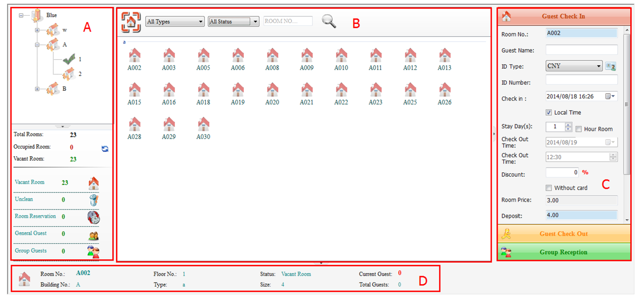Click the Unclean trash bin icon
Viewport: 644px width, 303px height.
[x=94, y=200]
